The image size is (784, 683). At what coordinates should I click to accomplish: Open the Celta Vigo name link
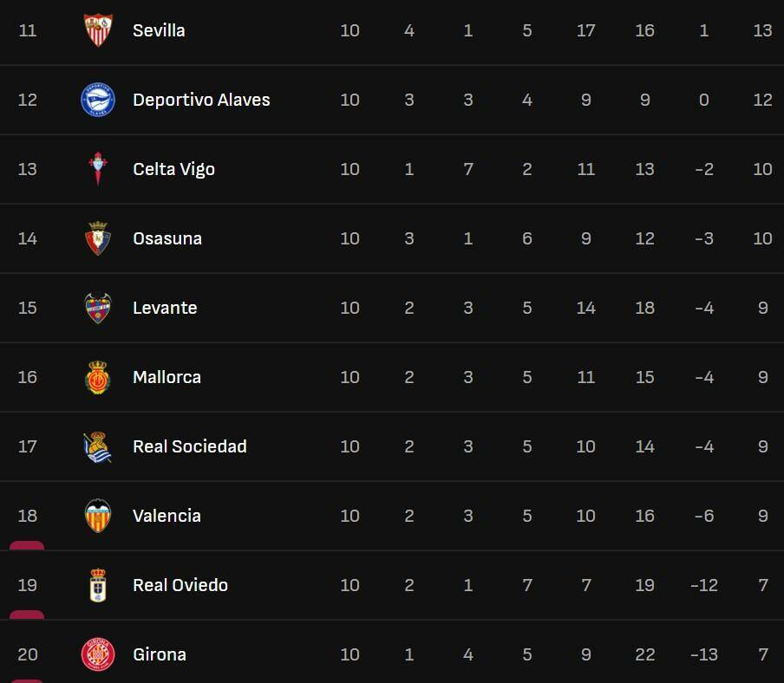tap(173, 169)
